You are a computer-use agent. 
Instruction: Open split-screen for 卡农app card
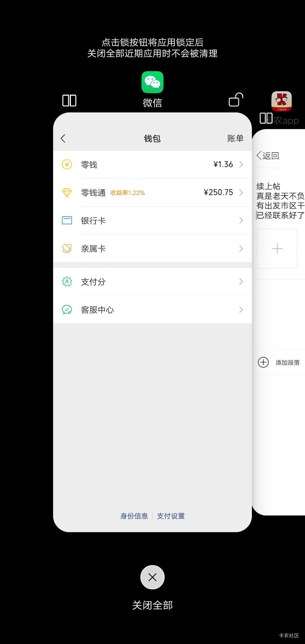click(x=266, y=118)
